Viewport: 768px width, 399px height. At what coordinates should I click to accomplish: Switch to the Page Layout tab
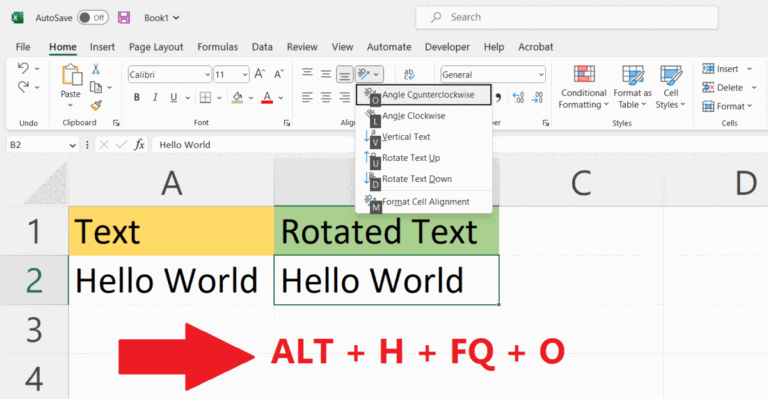156,47
